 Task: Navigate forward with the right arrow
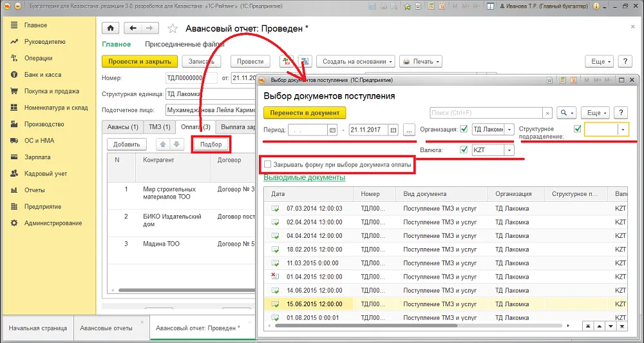click(150, 28)
